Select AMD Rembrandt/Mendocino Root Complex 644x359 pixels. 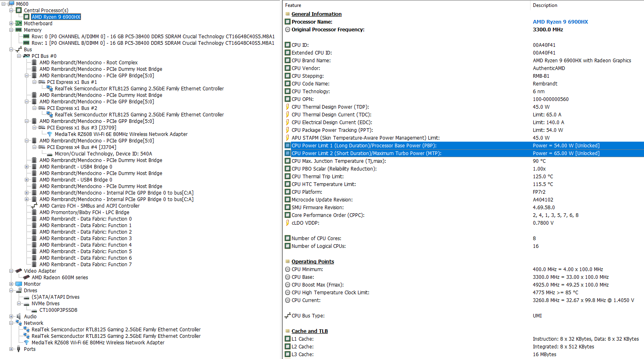(x=88, y=62)
